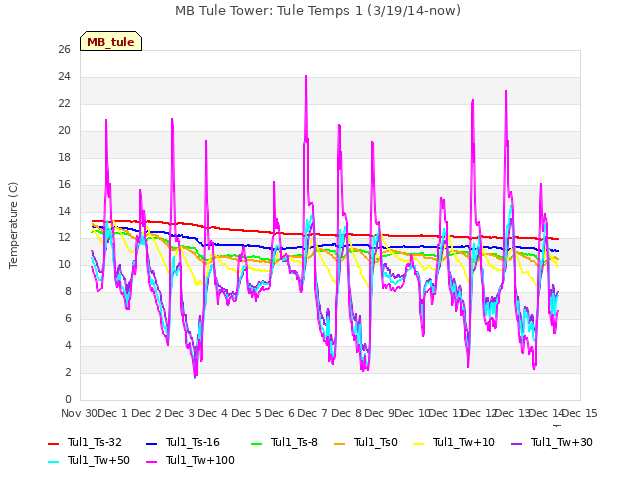
Task: Click the Dec 4 x-axis label
Action: (x=213, y=413)
